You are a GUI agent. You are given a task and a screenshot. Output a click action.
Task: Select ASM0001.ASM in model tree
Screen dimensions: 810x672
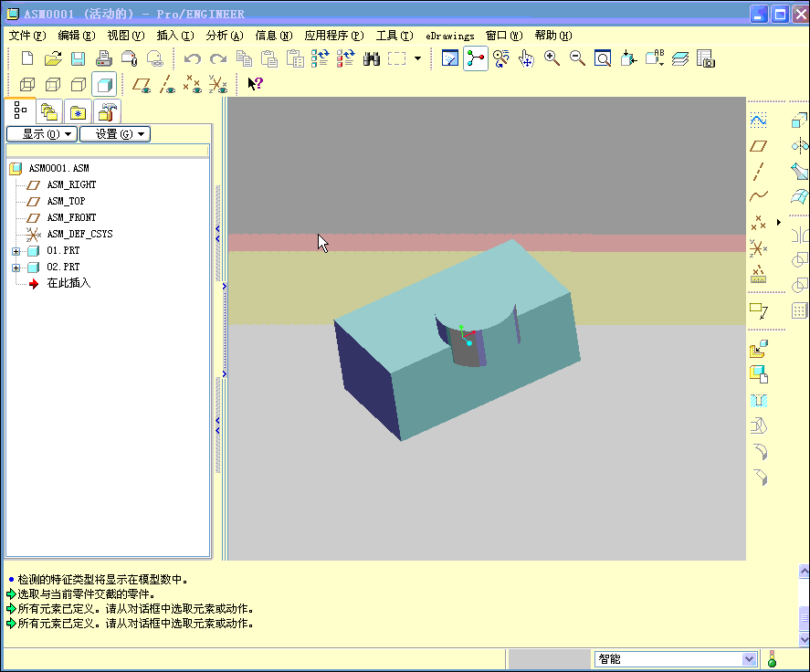[x=58, y=168]
